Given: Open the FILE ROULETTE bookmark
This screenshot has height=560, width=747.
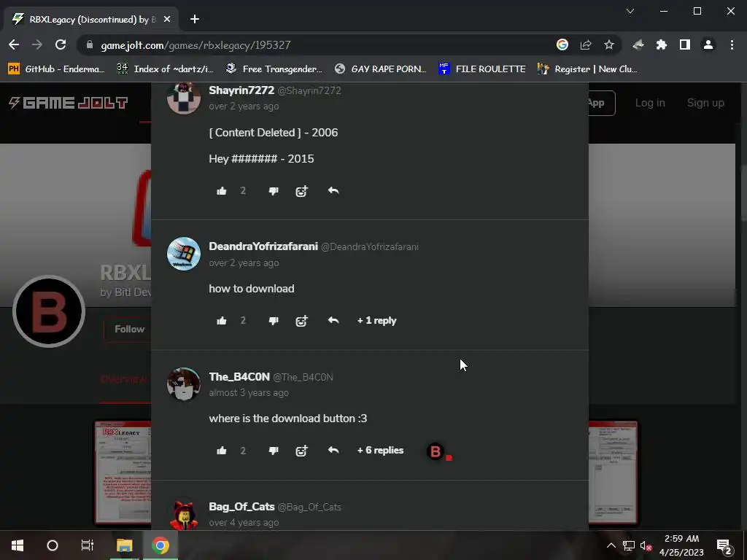Looking at the screenshot, I should 481,69.
